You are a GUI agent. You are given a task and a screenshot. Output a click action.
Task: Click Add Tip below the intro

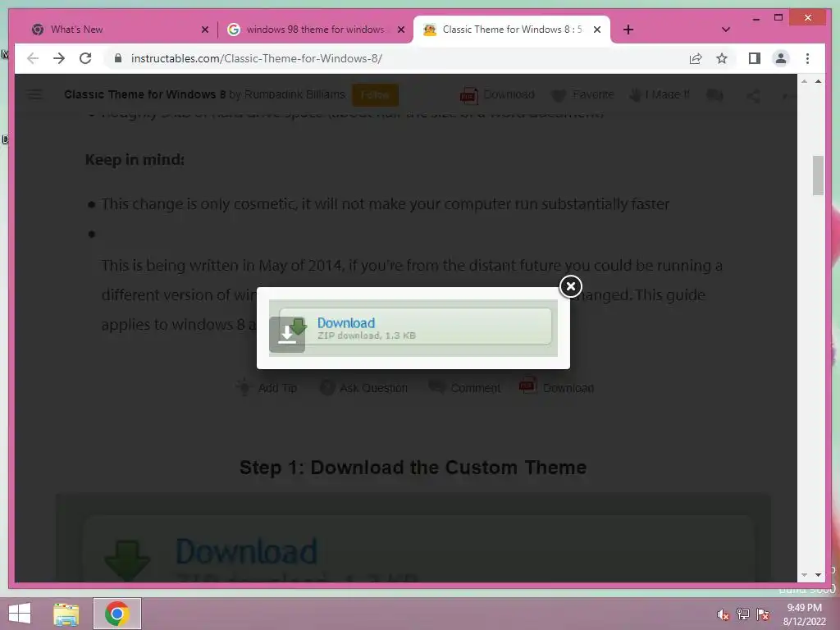tap(267, 387)
